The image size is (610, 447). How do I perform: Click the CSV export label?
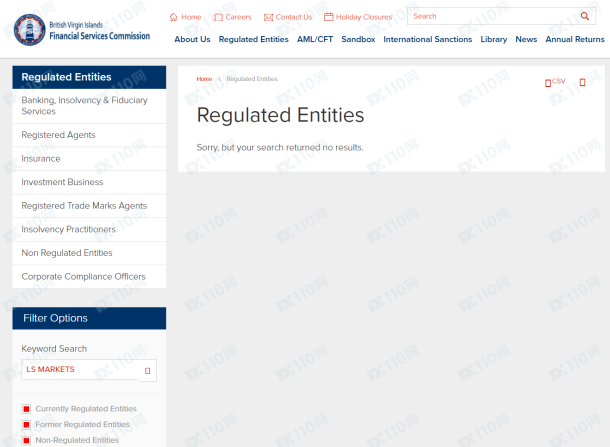(x=559, y=81)
